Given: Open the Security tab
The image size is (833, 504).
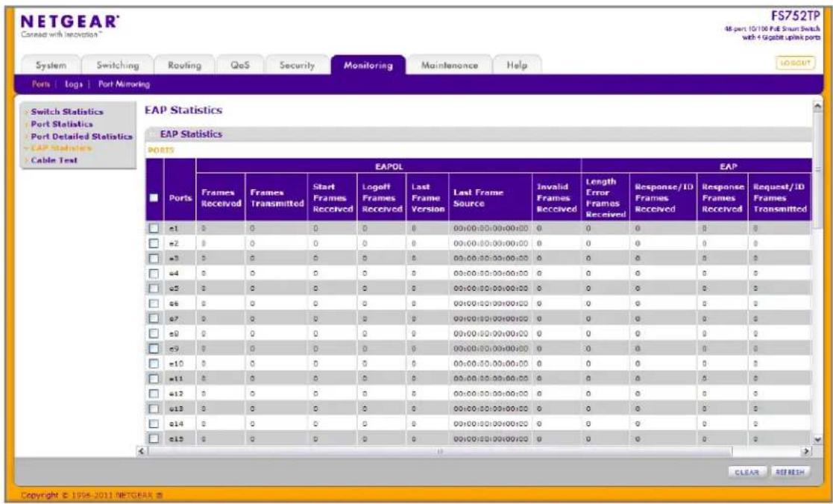Looking at the screenshot, I should pos(297,66).
